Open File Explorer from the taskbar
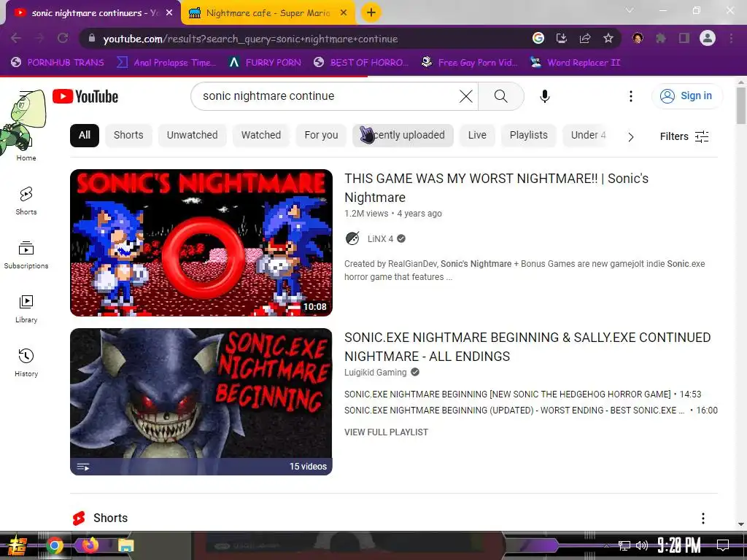 126,545
